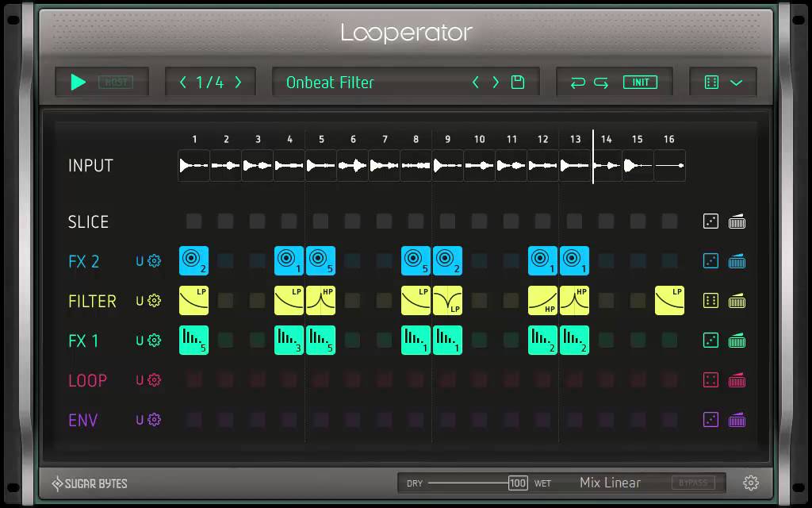Toggle the U button on FX 1 row
This screenshot has height=508, width=812.
pyautogui.click(x=140, y=341)
